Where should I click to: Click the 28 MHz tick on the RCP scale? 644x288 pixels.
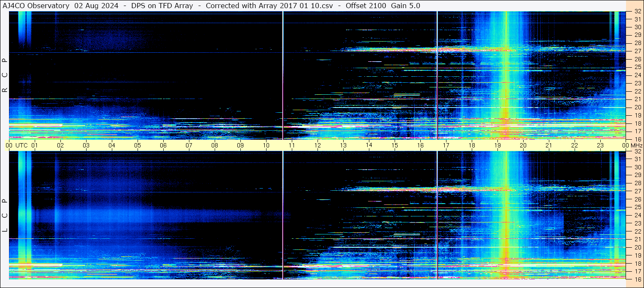coord(638,43)
